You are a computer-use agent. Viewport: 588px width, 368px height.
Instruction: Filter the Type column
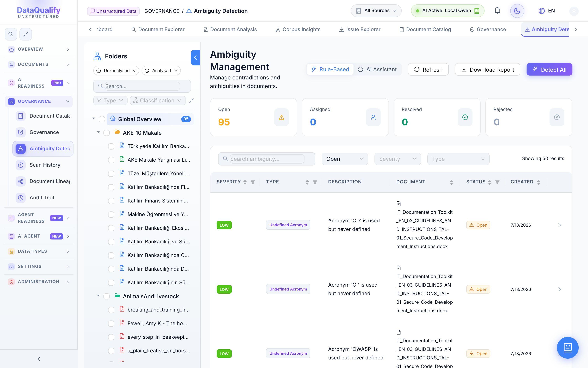point(315,182)
